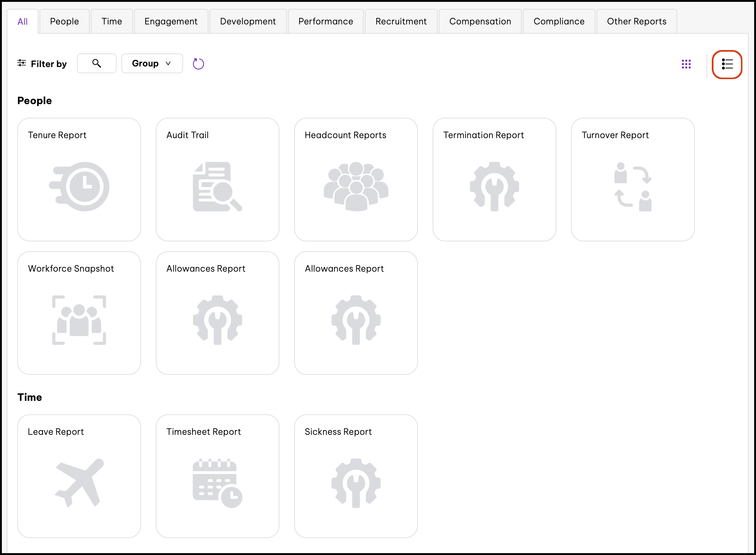
Task: Open the search magnifier box
Action: coord(97,63)
